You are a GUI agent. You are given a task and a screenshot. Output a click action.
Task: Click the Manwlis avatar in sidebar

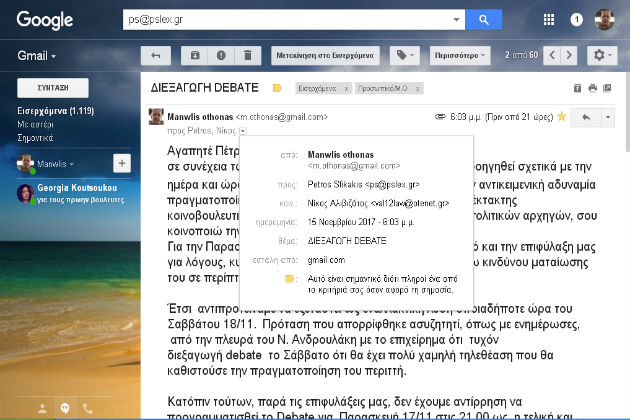pyautogui.click(x=26, y=163)
